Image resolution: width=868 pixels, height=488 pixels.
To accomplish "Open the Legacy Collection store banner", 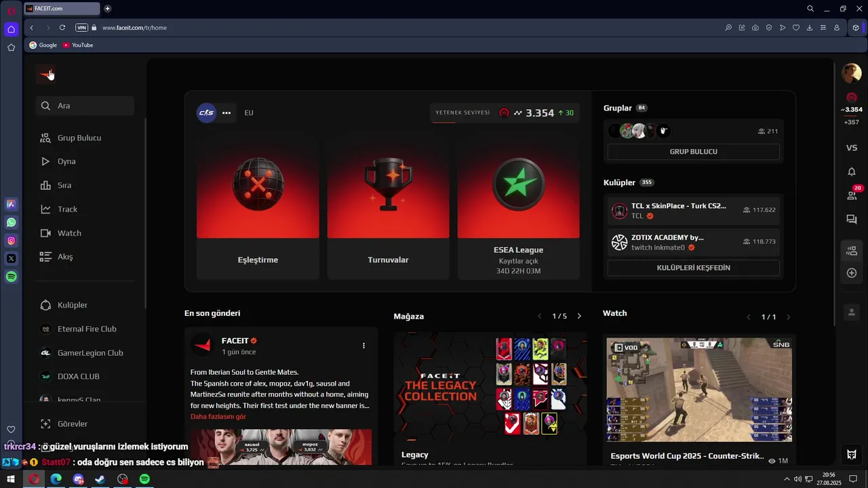I will pos(490,388).
